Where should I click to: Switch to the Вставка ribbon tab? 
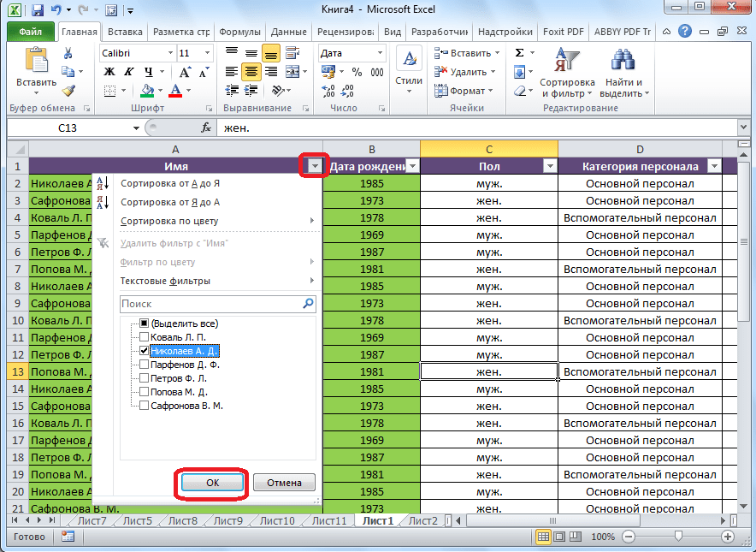click(x=126, y=32)
